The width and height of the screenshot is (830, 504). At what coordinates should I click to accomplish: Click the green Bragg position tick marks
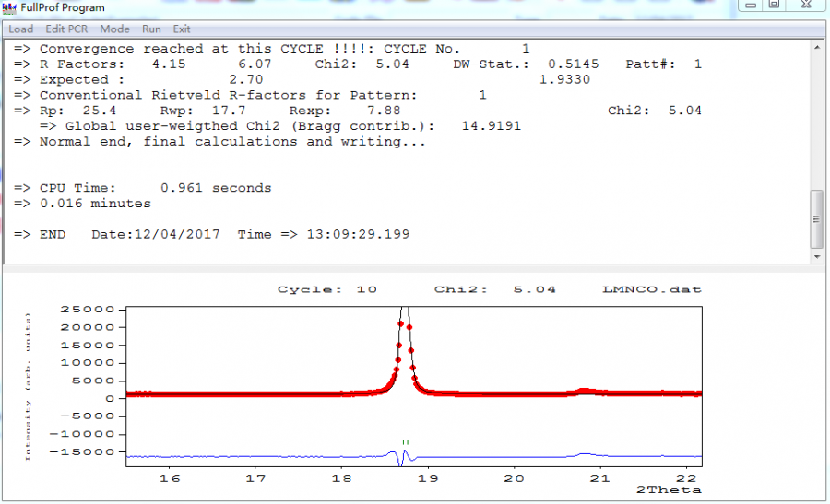pyautogui.click(x=405, y=442)
